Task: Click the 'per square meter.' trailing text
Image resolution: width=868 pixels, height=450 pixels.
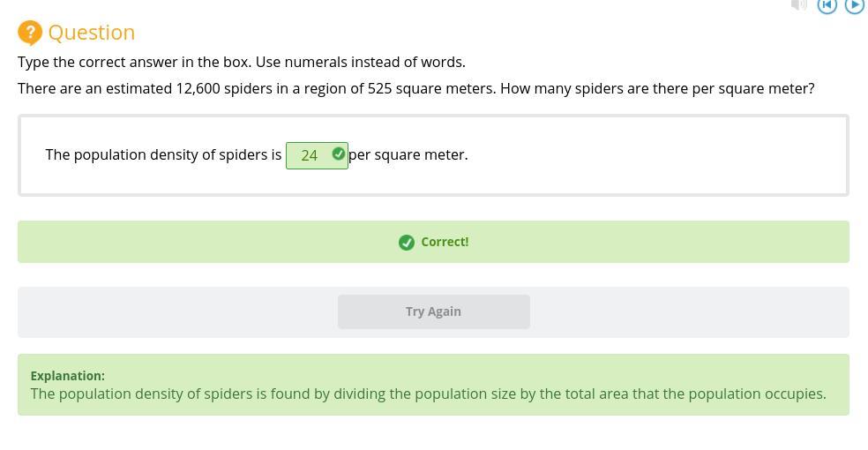Action: (x=408, y=155)
